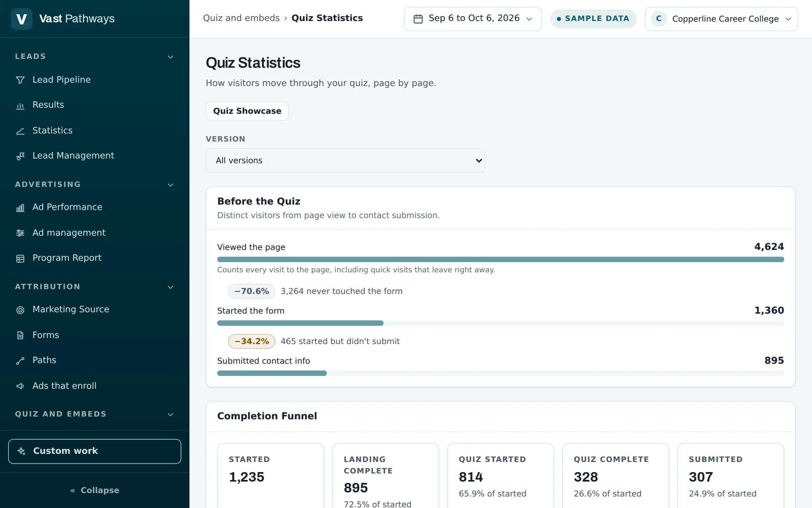Click the 1,360 started form count

click(769, 310)
